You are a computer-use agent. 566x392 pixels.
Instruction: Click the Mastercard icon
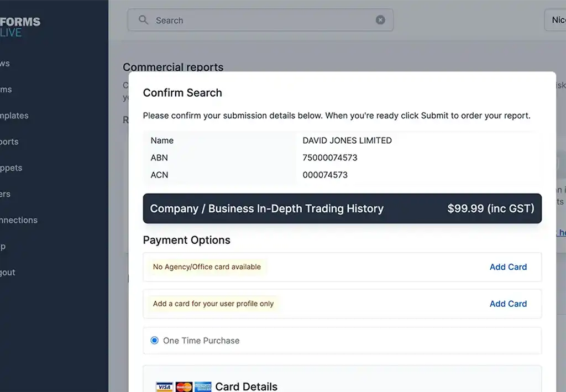[x=184, y=387]
